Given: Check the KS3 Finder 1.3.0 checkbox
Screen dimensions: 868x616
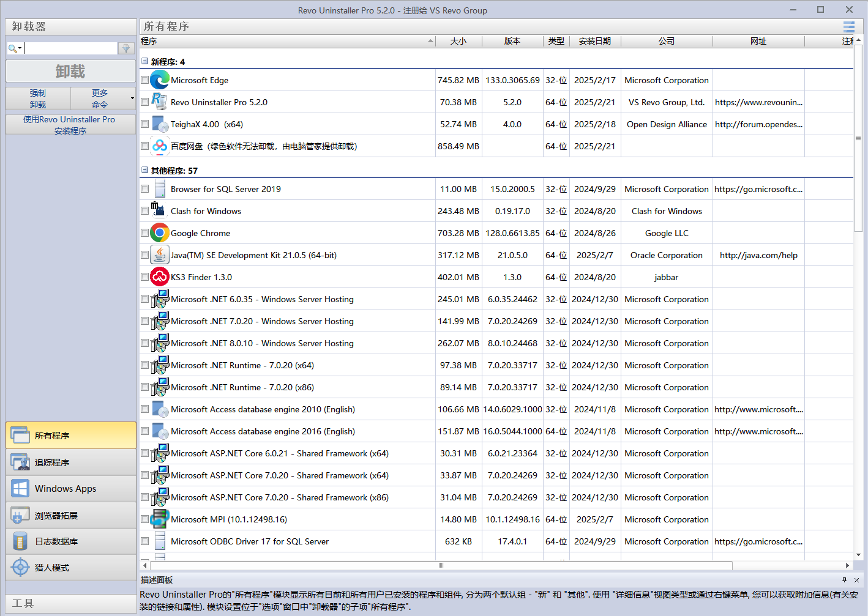Looking at the screenshot, I should [x=144, y=277].
